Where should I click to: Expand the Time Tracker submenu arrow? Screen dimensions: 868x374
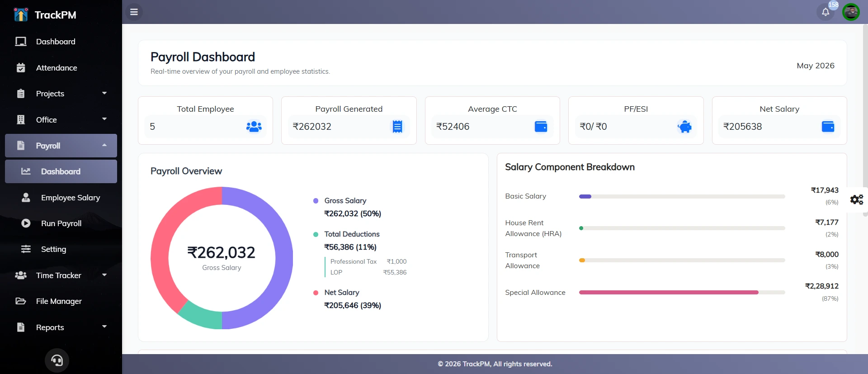click(104, 275)
